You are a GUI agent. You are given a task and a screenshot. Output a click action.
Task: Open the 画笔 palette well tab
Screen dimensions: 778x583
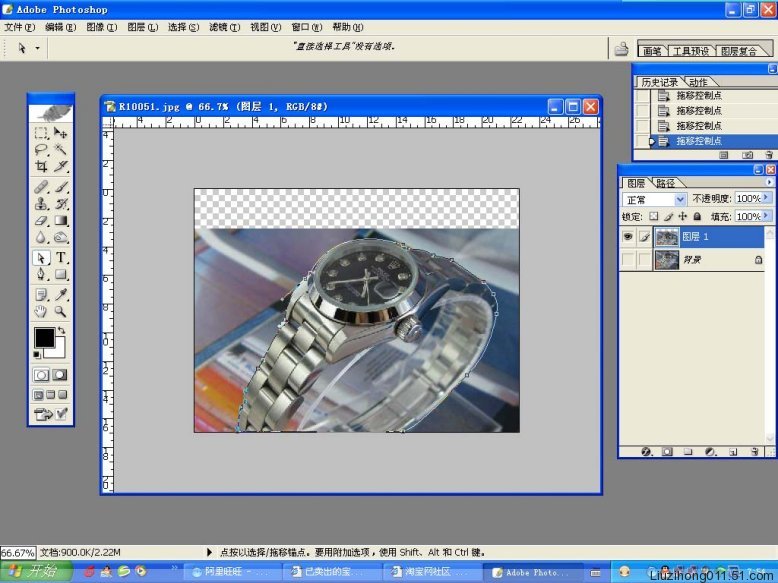point(652,51)
